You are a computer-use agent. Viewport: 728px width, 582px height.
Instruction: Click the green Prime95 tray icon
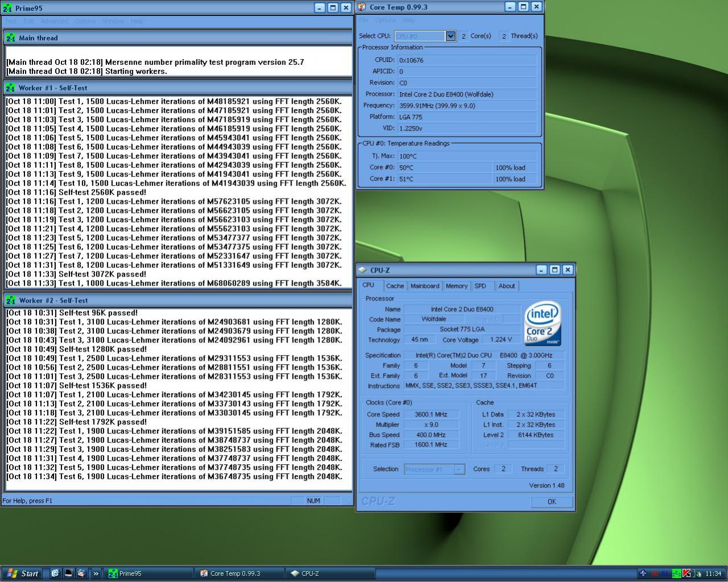coord(677,573)
